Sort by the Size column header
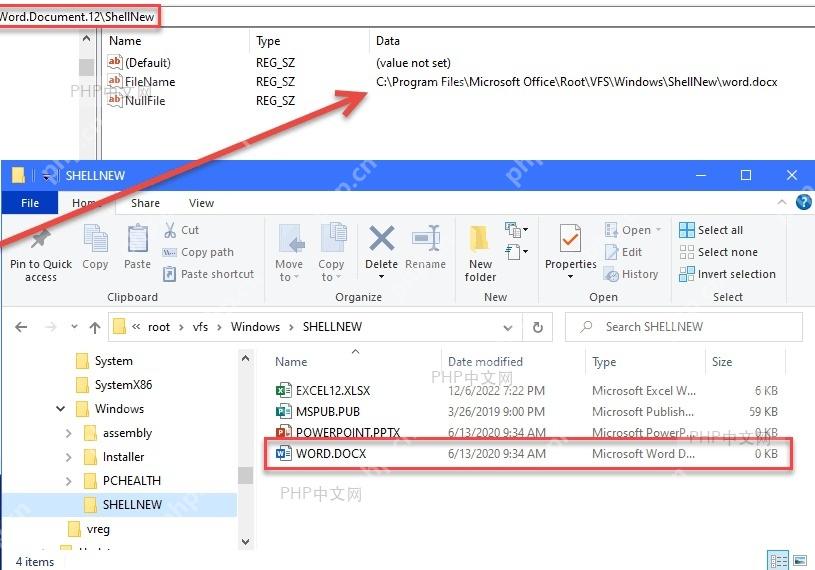 click(x=722, y=362)
